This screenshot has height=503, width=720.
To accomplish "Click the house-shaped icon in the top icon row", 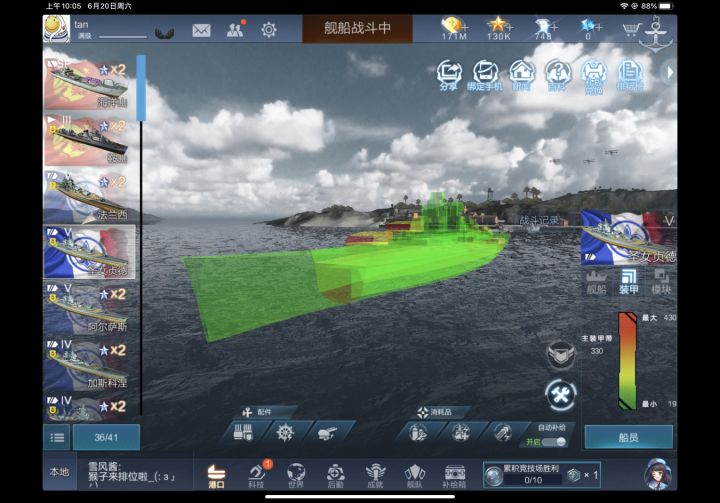I will 522,75.
